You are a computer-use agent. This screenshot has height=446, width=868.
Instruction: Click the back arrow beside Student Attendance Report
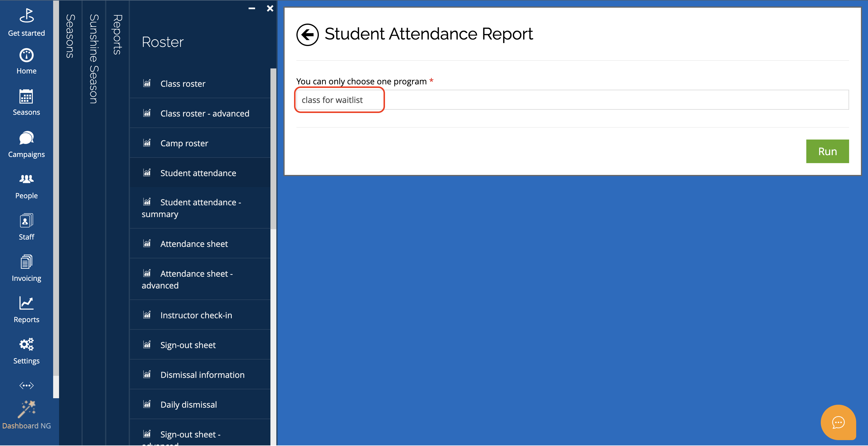[307, 34]
